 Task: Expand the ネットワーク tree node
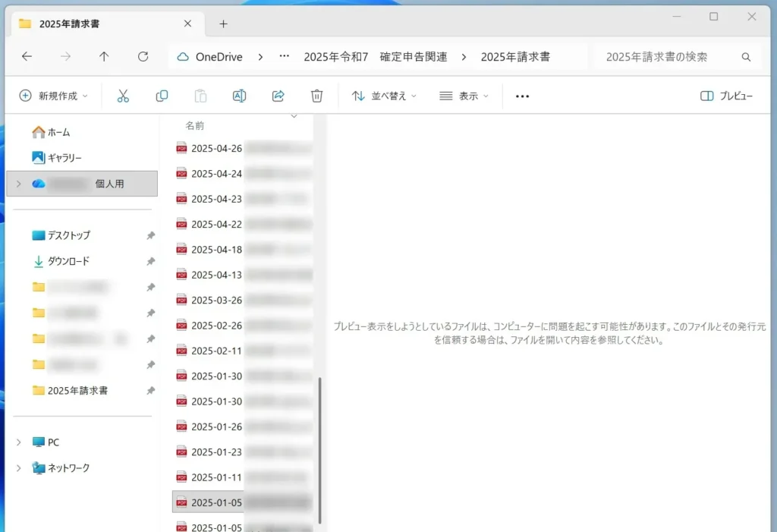coord(18,468)
